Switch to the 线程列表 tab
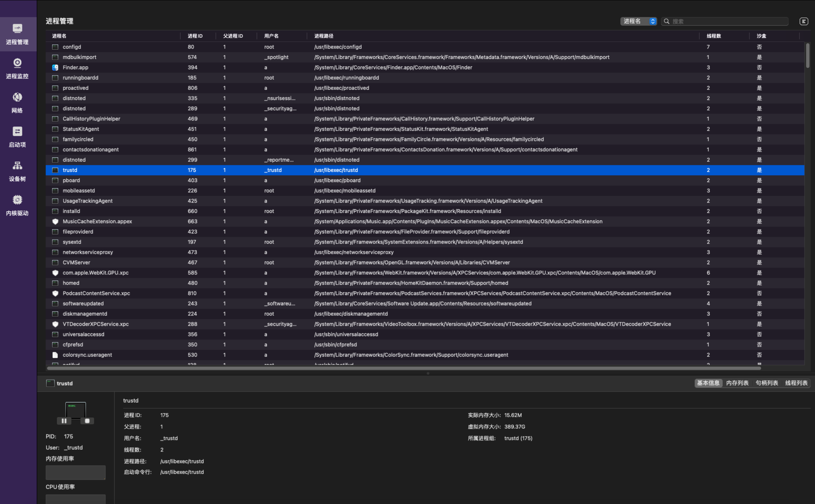The height and width of the screenshot is (504, 815). pos(796,383)
